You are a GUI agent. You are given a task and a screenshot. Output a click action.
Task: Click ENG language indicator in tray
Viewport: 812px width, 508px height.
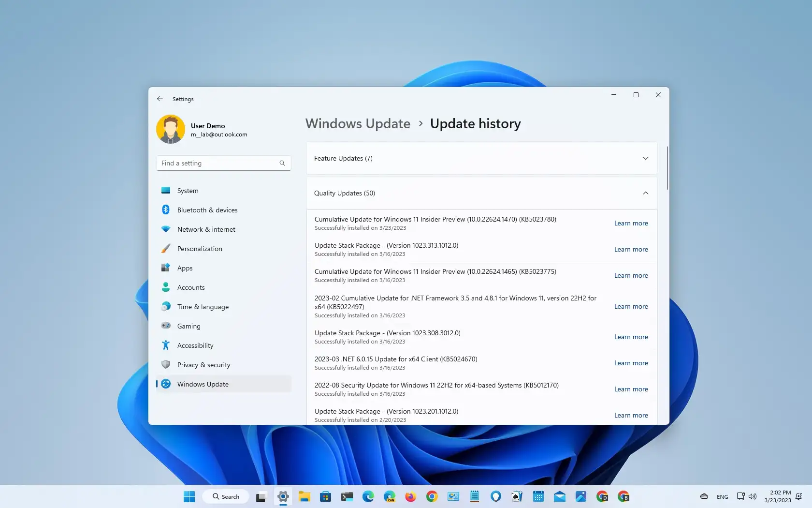click(x=723, y=497)
